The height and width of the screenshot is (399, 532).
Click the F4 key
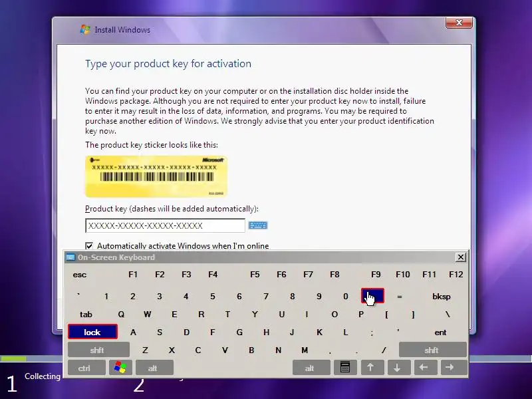tap(213, 275)
